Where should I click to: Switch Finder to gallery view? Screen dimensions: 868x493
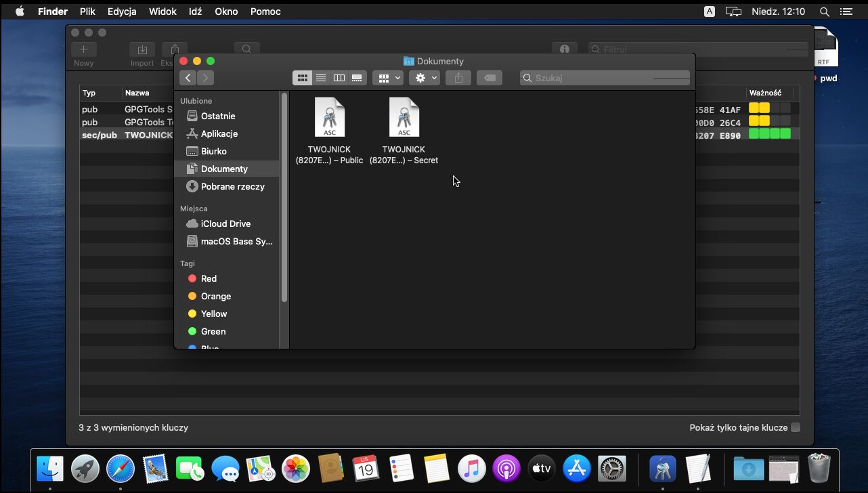point(357,78)
